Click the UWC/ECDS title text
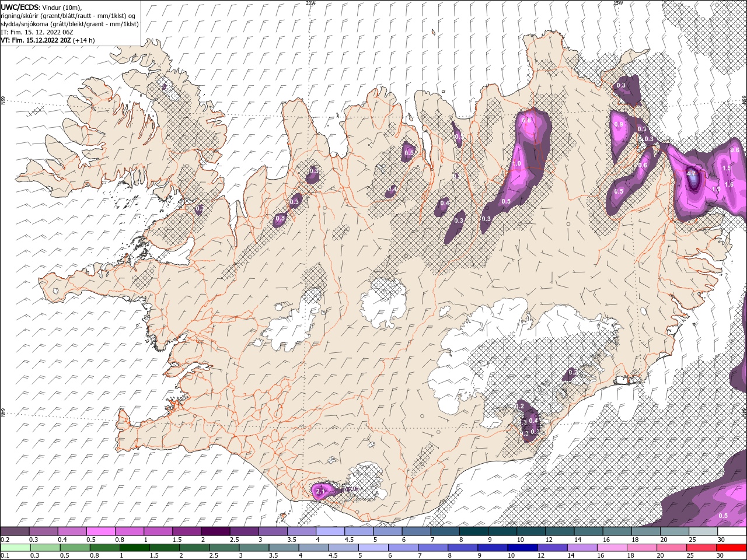 pyautogui.click(x=20, y=7)
